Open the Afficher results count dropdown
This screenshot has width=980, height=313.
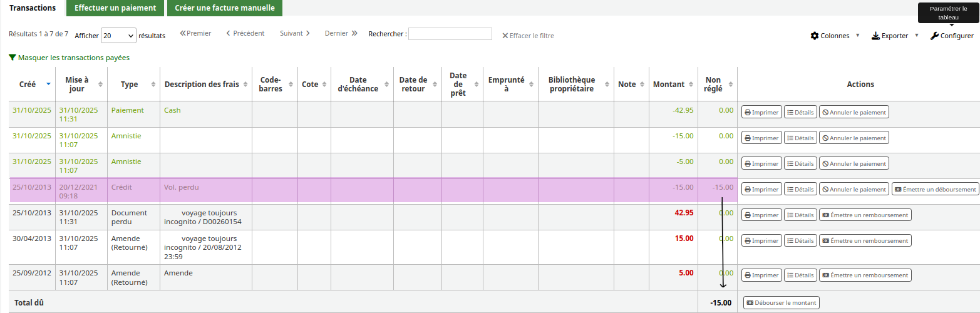point(118,36)
